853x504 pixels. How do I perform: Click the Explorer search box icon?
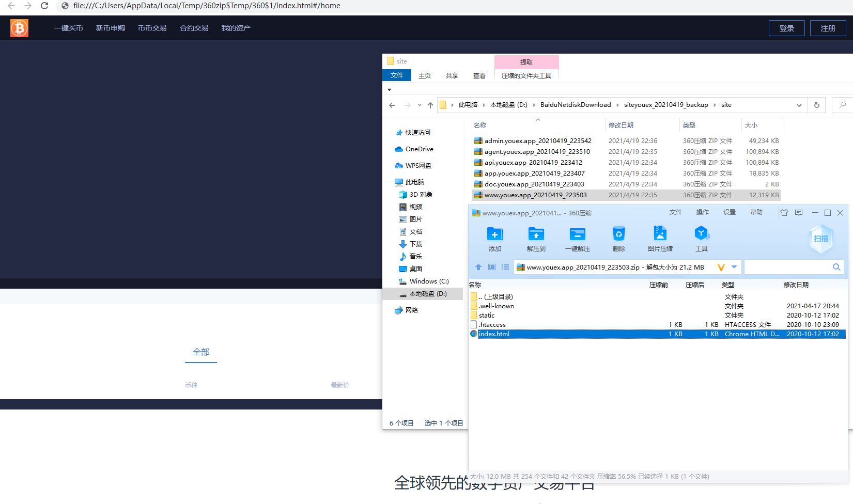(x=843, y=105)
